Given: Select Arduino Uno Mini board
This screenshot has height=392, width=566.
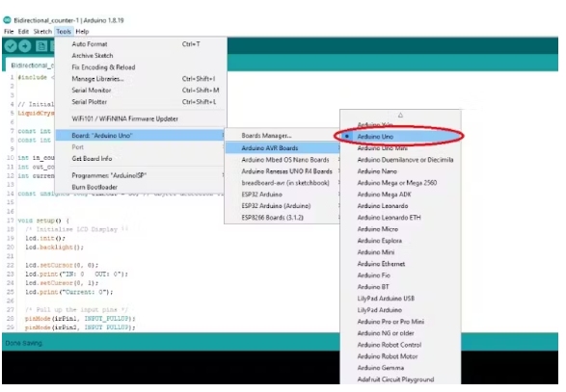Looking at the screenshot, I should click(400, 148).
